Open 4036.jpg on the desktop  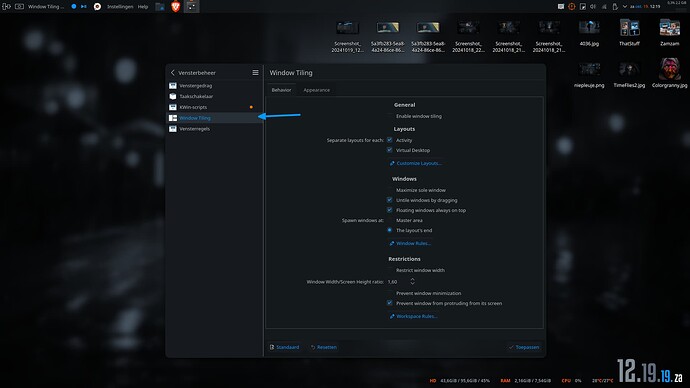pos(589,33)
